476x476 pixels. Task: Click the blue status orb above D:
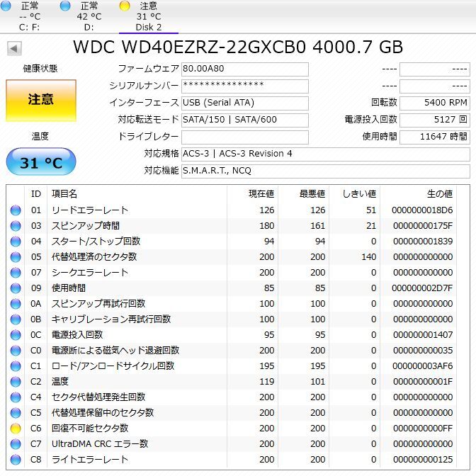(65, 6)
